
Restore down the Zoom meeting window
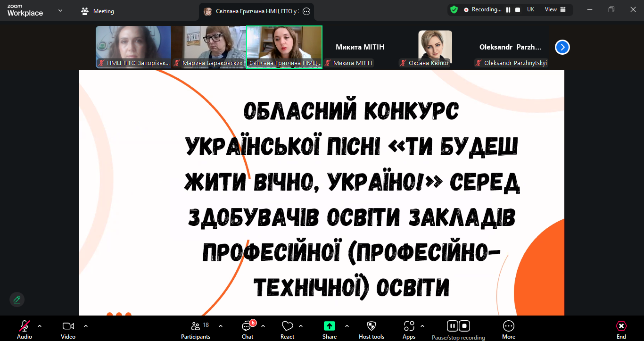[x=611, y=9]
